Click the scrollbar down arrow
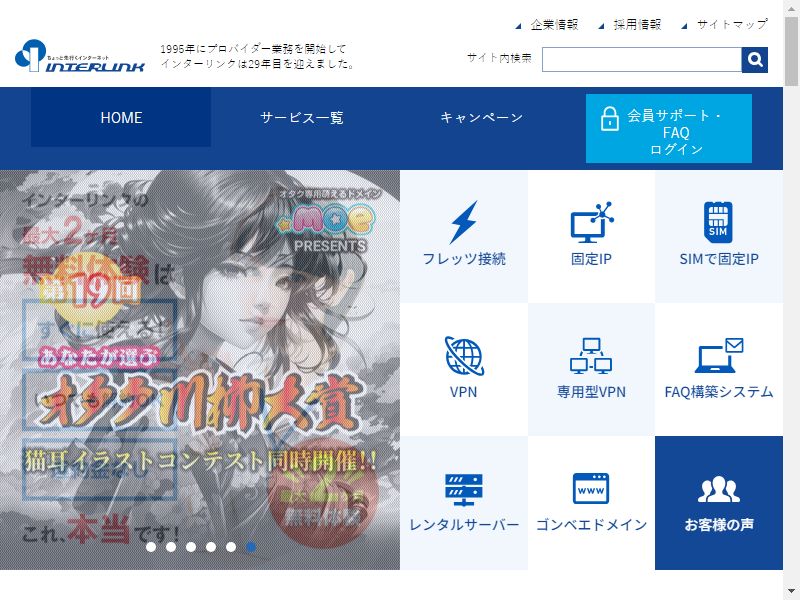This screenshot has height=600, width=800. 791,593
